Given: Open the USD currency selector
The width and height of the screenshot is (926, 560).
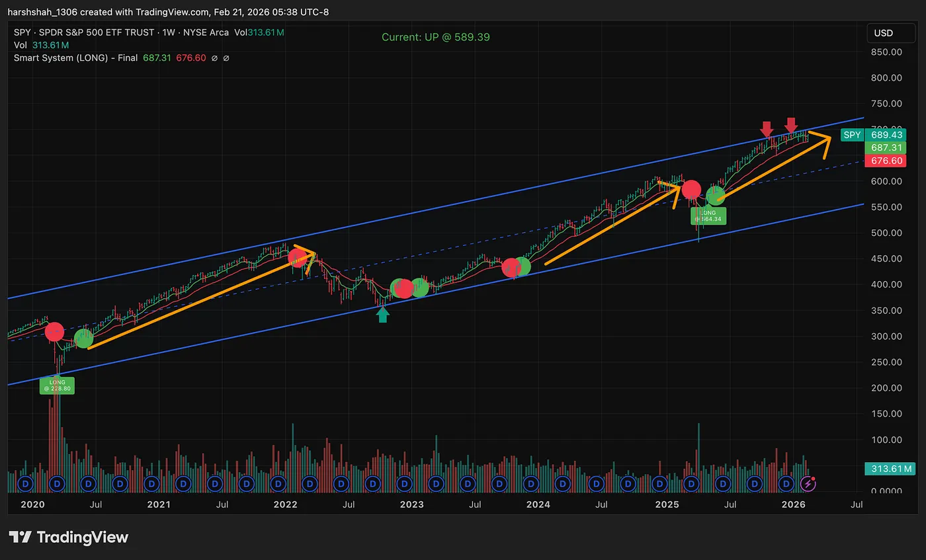Looking at the screenshot, I should pos(891,33).
